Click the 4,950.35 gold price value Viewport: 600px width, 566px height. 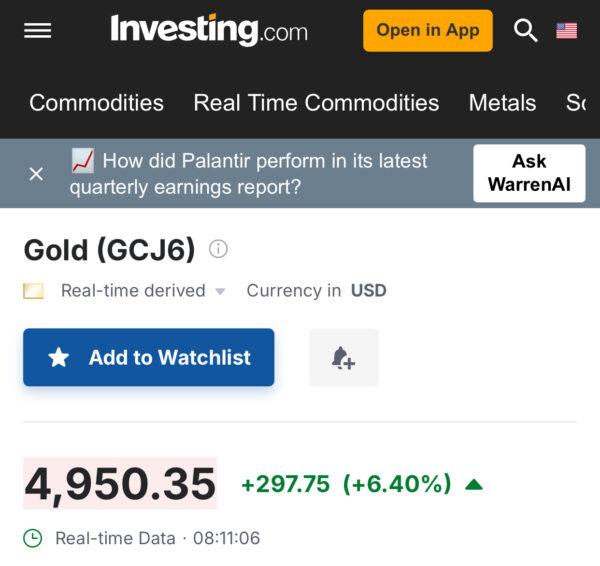pos(120,484)
